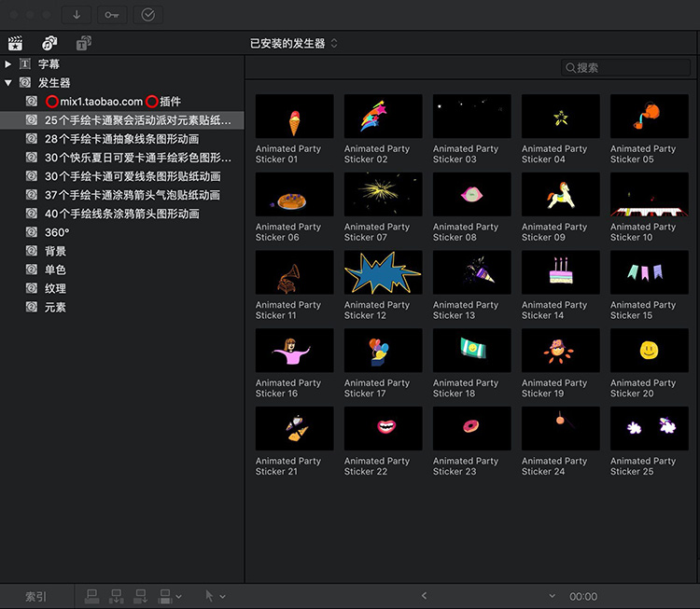Viewport: 700px width, 609px height.
Task: Select the 单色 generator category
Action: (x=122, y=270)
